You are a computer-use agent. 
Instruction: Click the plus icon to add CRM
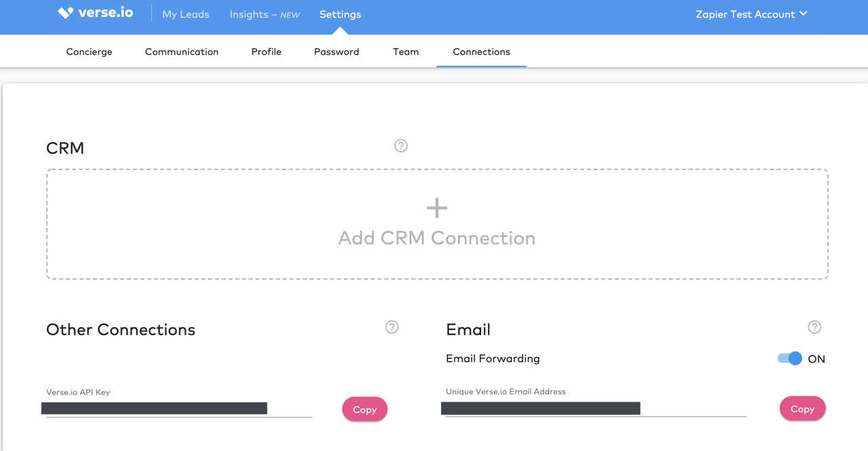tap(437, 208)
